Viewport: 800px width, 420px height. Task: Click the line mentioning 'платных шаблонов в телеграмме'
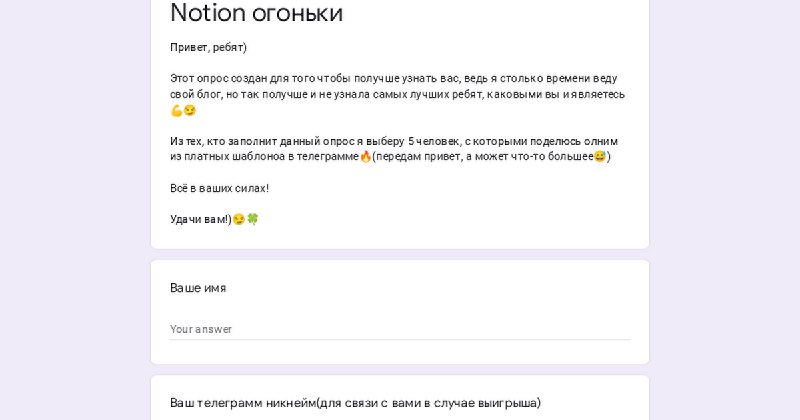tap(390, 157)
